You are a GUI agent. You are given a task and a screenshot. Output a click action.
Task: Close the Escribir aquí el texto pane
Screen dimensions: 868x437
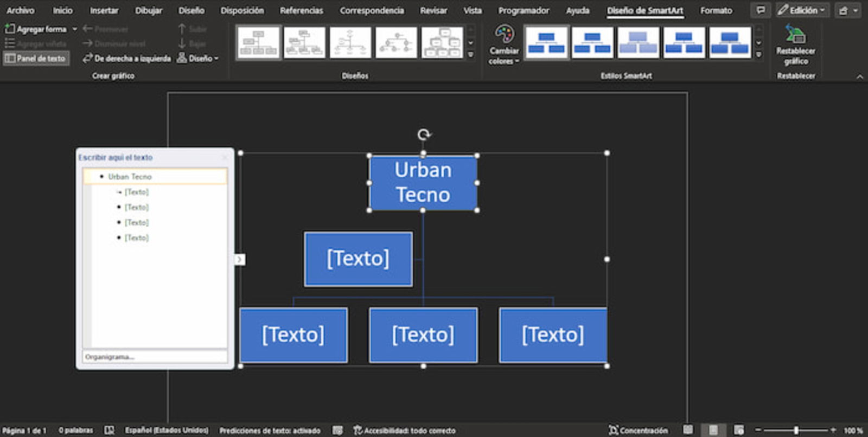point(225,158)
